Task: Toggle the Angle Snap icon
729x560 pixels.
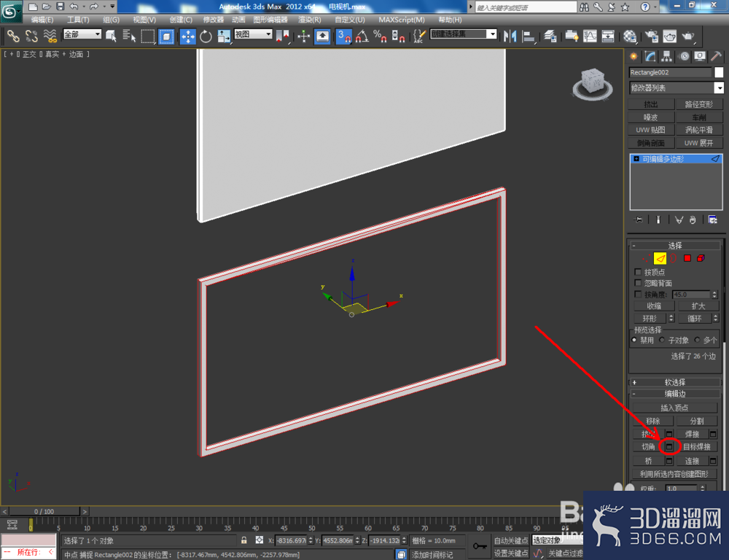Action: click(x=362, y=36)
